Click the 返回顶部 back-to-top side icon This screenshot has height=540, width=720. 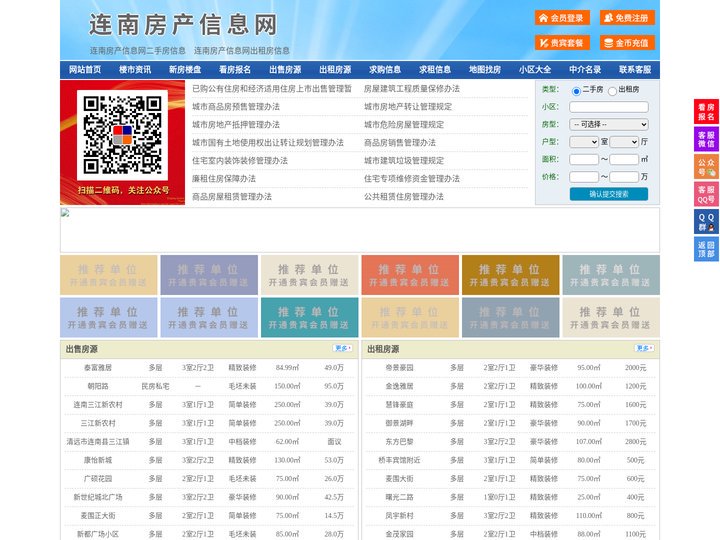[706, 249]
